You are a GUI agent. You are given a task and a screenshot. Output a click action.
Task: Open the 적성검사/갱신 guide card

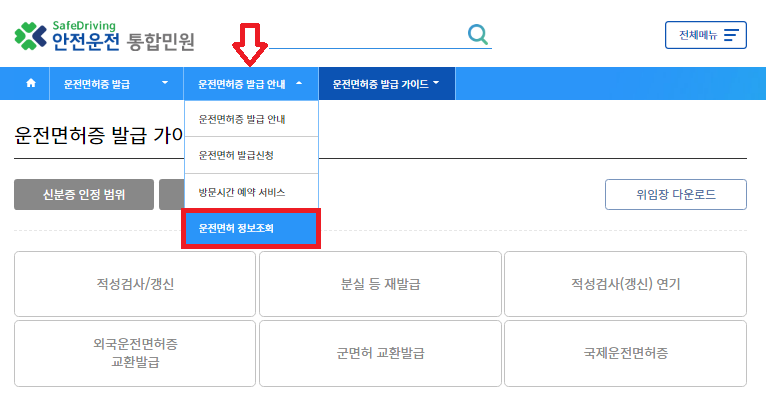coord(134,284)
